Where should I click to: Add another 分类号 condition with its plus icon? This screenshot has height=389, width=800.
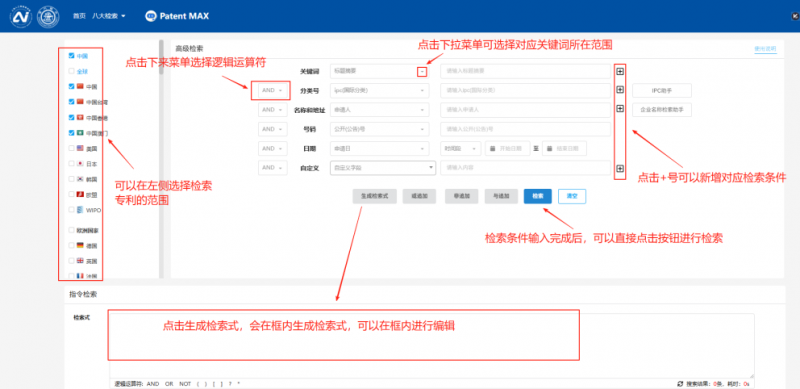click(x=620, y=90)
